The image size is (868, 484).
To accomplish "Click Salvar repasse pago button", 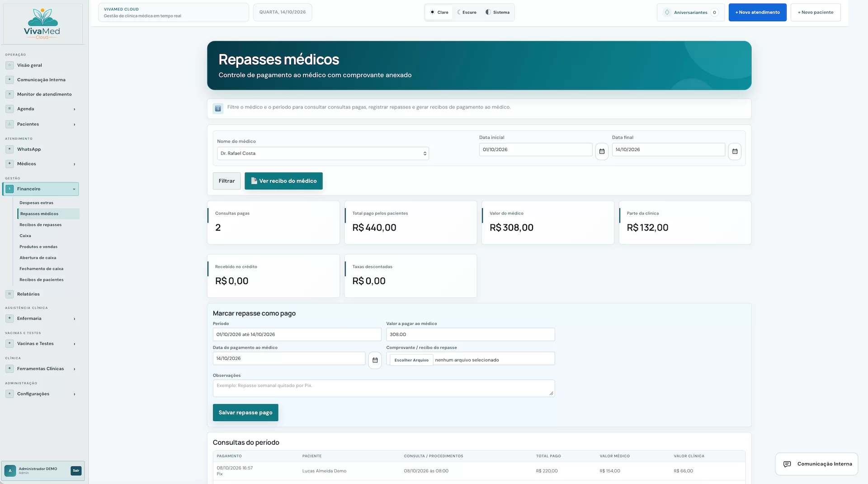I will tap(245, 413).
